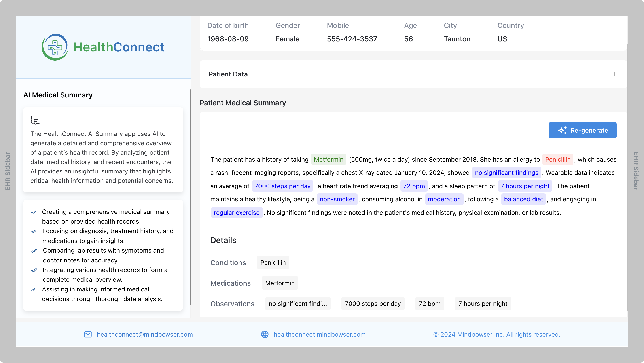Click the country value US
644x363 pixels.
[x=502, y=39]
